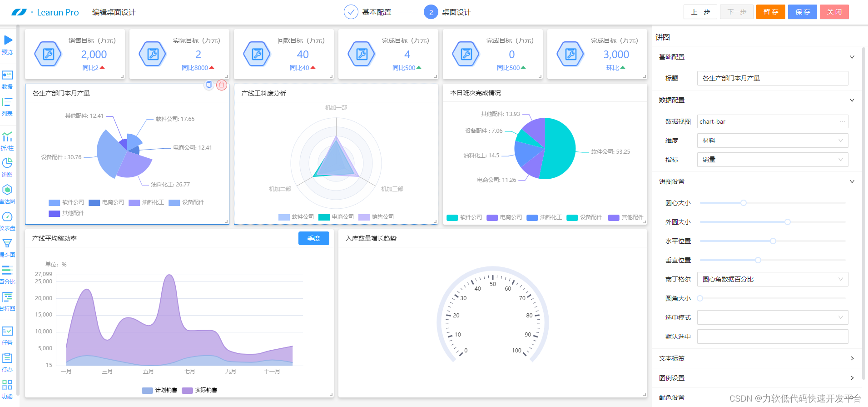Viewport: 868px width, 407px height.
Task: Go to the 桌面设计 step label
Action: [456, 12]
